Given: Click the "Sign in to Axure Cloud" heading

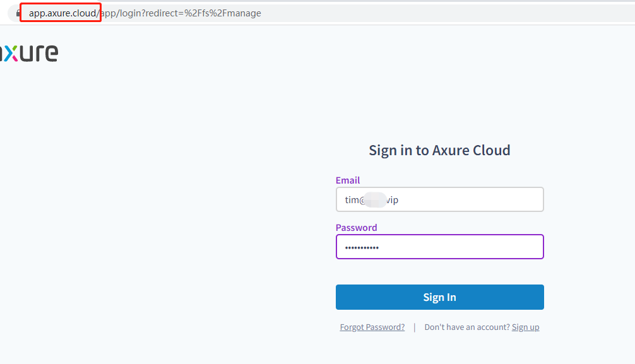Looking at the screenshot, I should (439, 151).
